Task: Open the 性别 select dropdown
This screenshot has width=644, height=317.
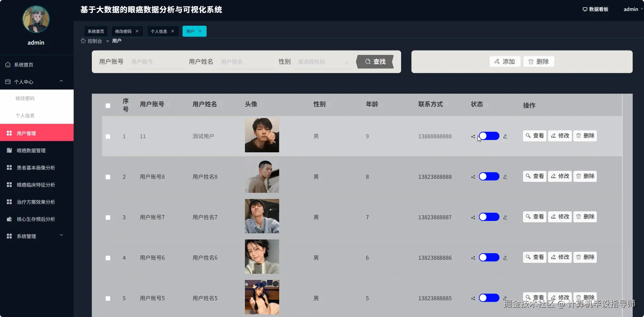Action: 323,62
